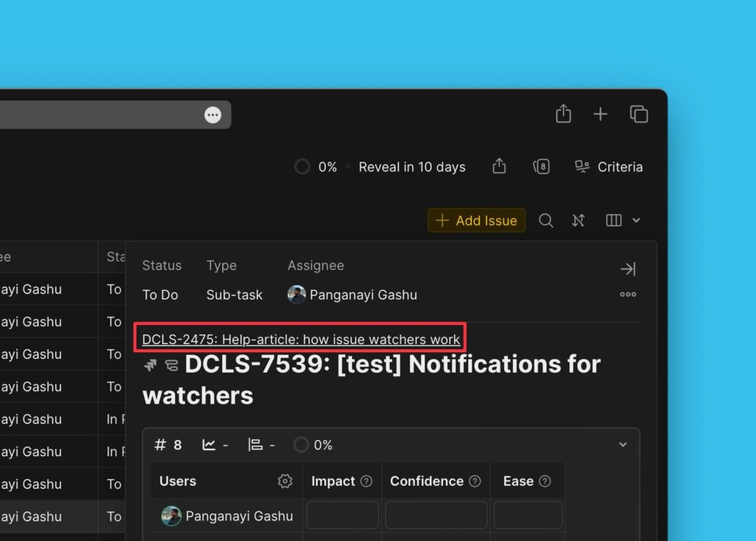Click the search magnifier icon
The height and width of the screenshot is (541, 756).
[546, 221]
